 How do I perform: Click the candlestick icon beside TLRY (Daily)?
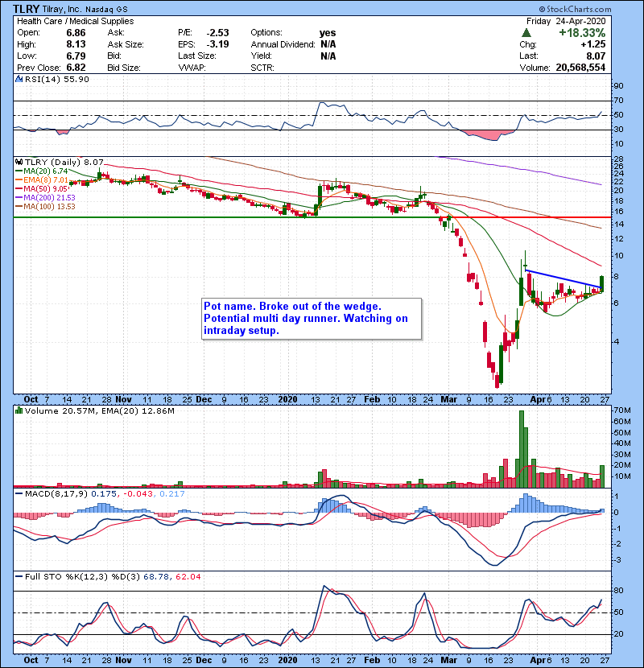point(19,162)
